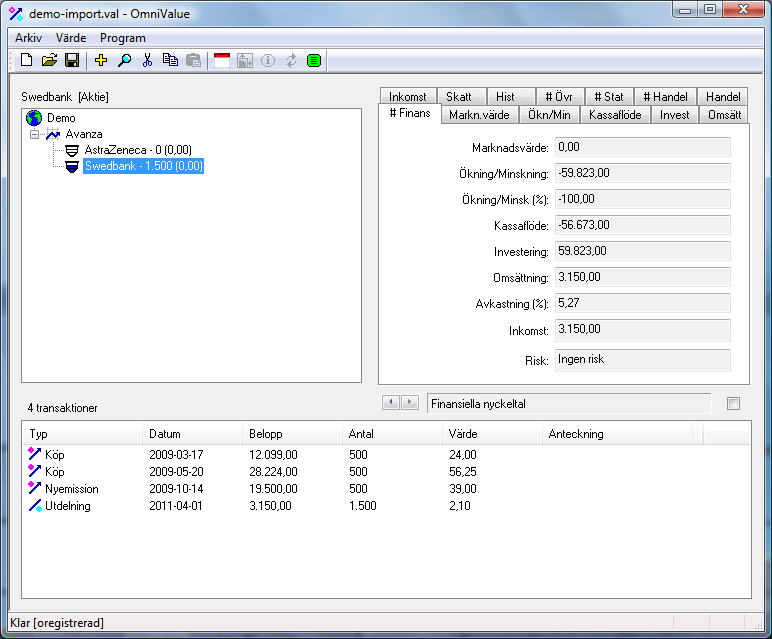Switch to the Invest tab
This screenshot has height=639, width=772.
pos(675,115)
